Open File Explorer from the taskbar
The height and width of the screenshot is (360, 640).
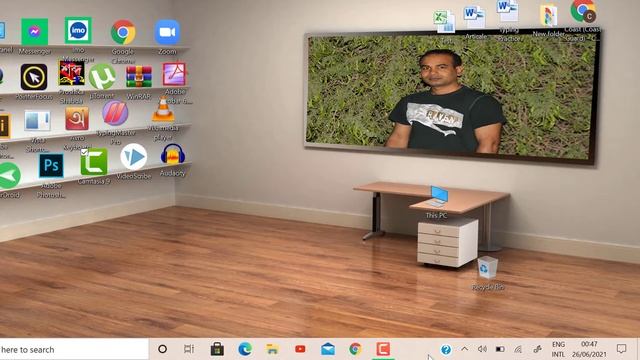click(272, 349)
